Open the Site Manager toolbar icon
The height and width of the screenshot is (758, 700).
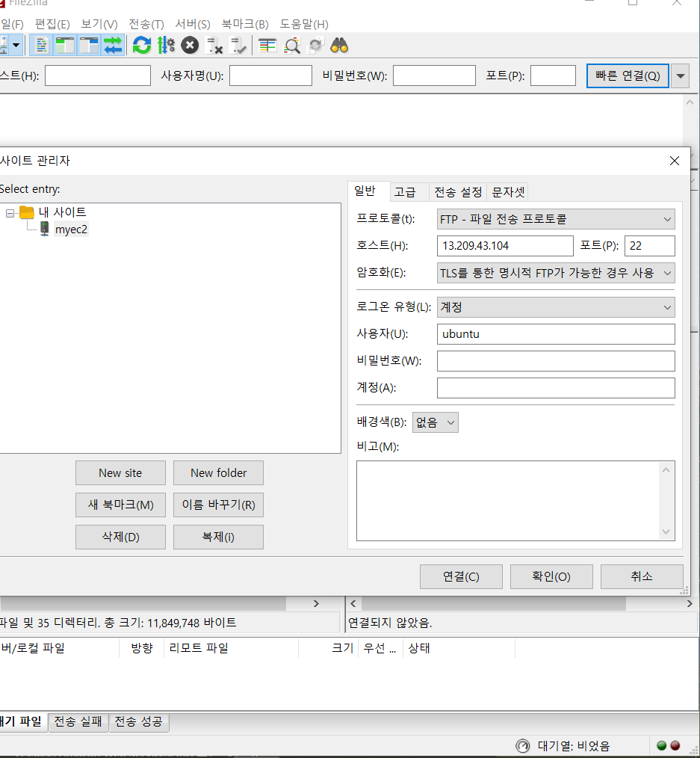point(4,46)
